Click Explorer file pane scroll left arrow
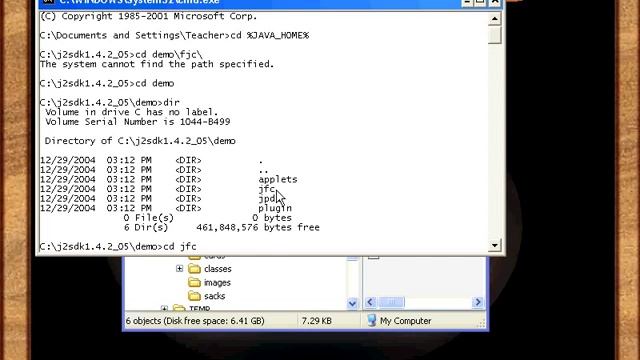 coord(370,302)
